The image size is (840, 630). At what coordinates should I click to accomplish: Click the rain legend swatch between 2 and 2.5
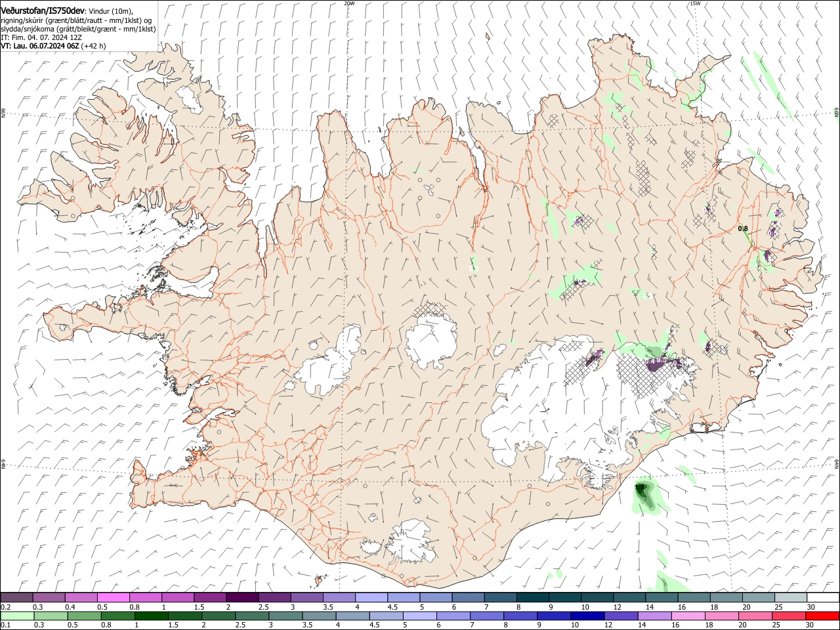pyautogui.click(x=218, y=616)
